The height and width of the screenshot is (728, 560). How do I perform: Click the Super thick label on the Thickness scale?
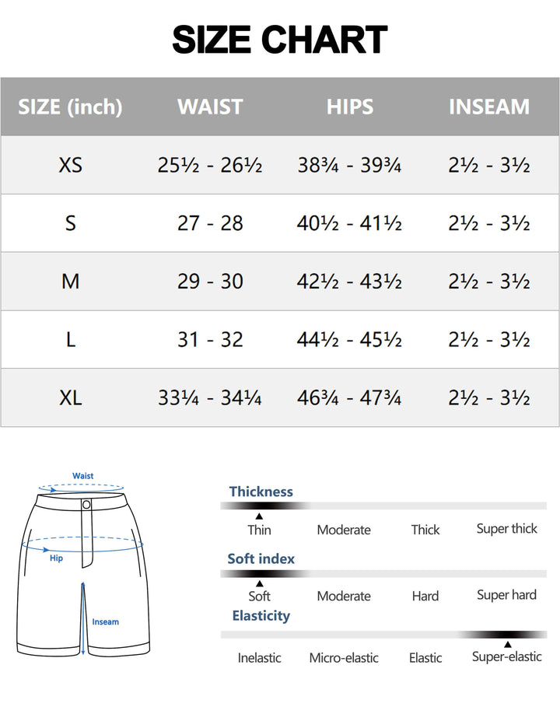pyautogui.click(x=507, y=529)
